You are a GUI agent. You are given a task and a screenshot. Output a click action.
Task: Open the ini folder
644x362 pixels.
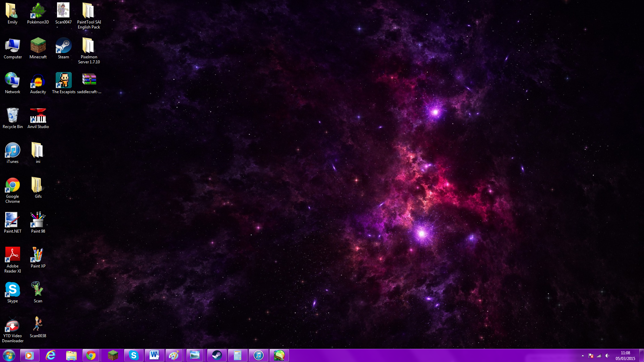tap(38, 153)
